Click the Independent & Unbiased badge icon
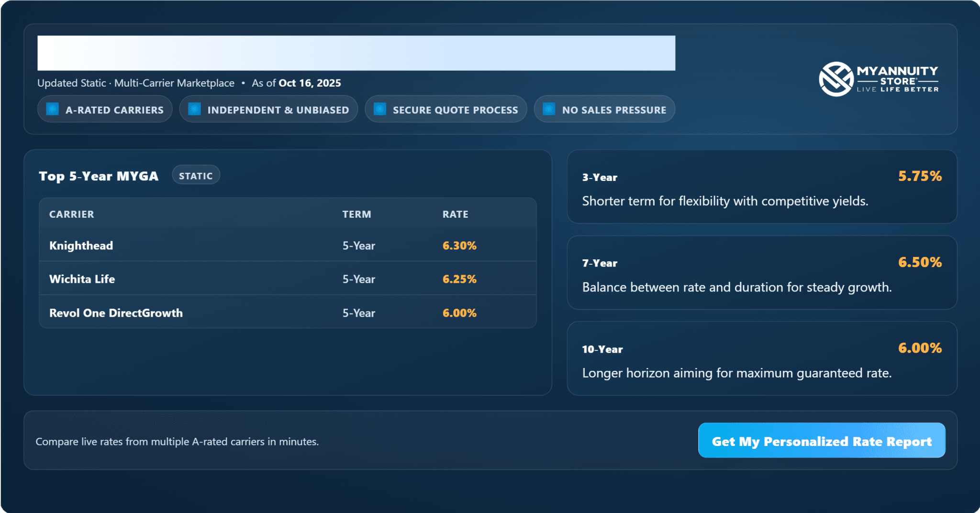980x513 pixels. pos(194,109)
